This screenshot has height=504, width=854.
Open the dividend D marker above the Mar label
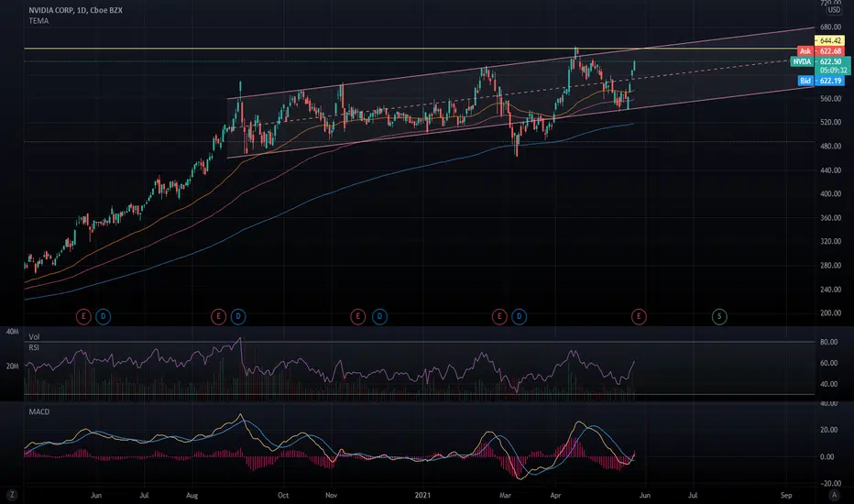(519, 316)
